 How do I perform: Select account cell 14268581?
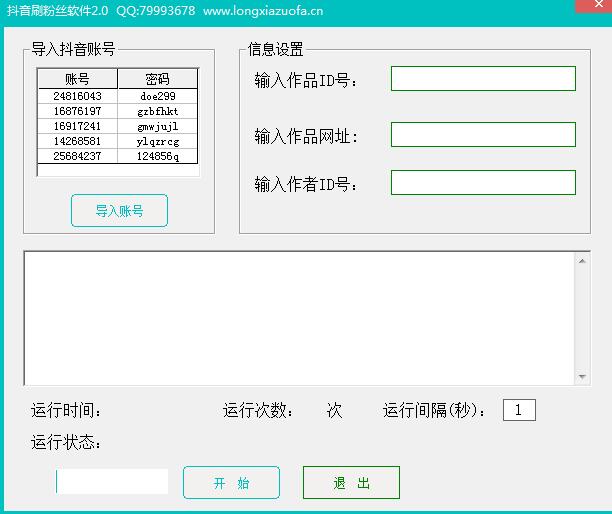click(x=77, y=141)
